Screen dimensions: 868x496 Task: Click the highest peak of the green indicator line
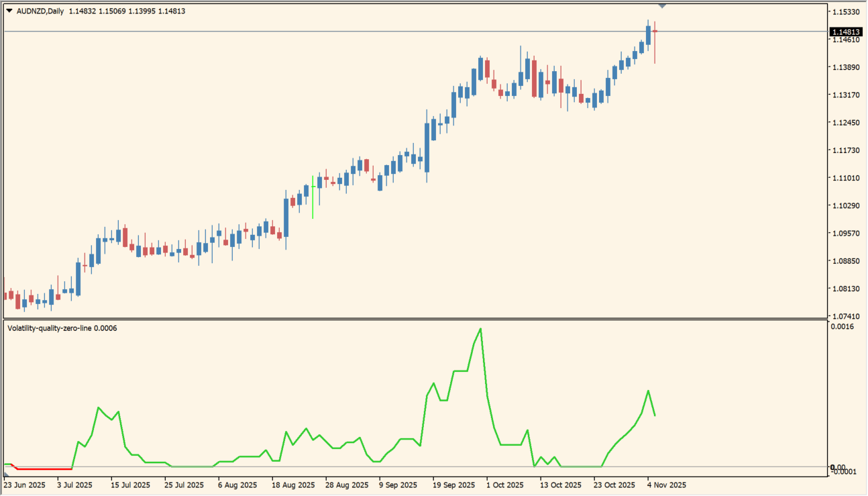(x=480, y=329)
